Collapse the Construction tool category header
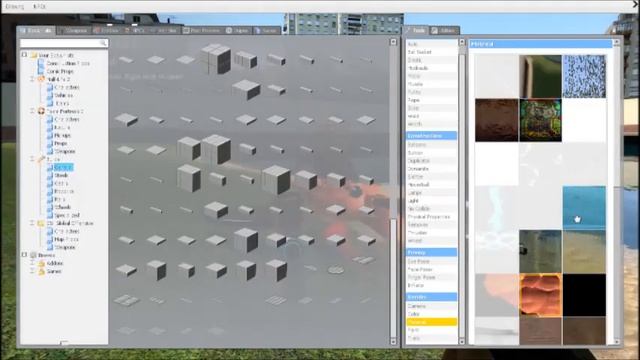 [x=431, y=136]
